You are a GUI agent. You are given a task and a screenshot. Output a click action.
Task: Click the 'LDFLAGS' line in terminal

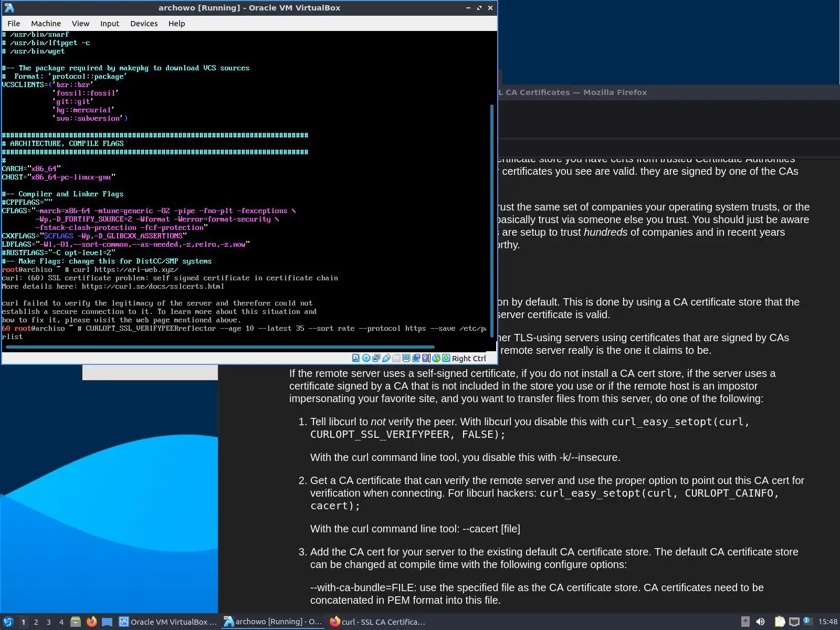pos(126,245)
